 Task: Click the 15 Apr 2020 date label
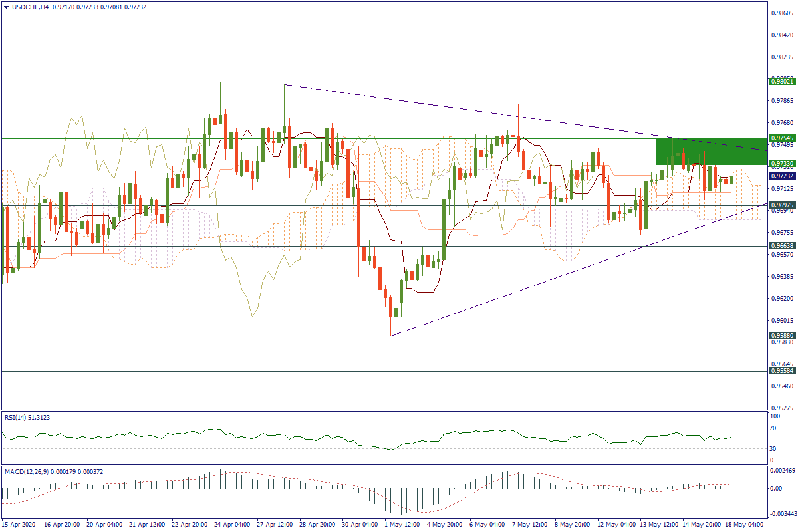tap(20, 525)
